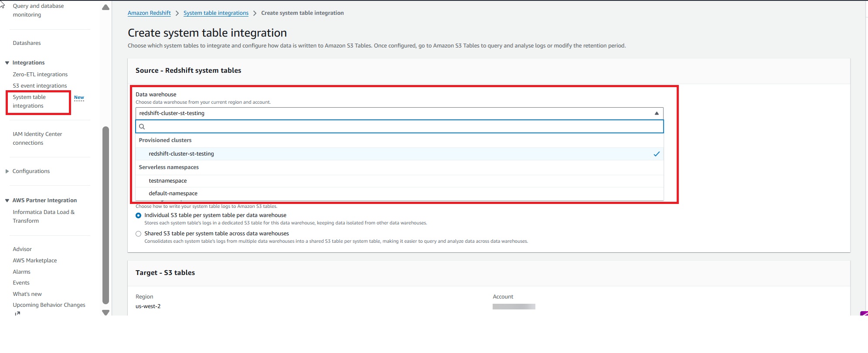Click the Source - Redshift system tables heading
This screenshot has height=353, width=868.
[x=188, y=71]
